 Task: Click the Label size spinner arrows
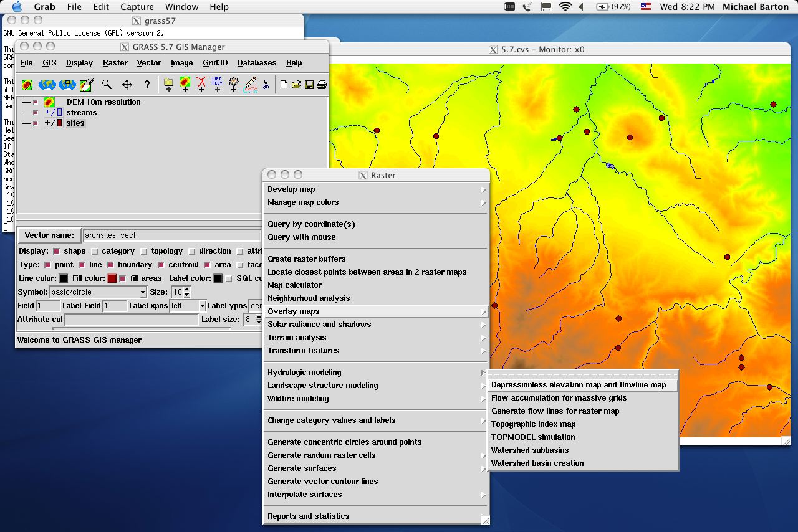pyautogui.click(x=259, y=320)
